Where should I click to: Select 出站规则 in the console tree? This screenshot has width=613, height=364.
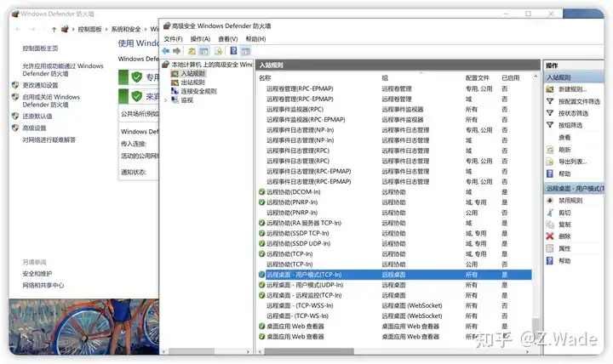192,82
